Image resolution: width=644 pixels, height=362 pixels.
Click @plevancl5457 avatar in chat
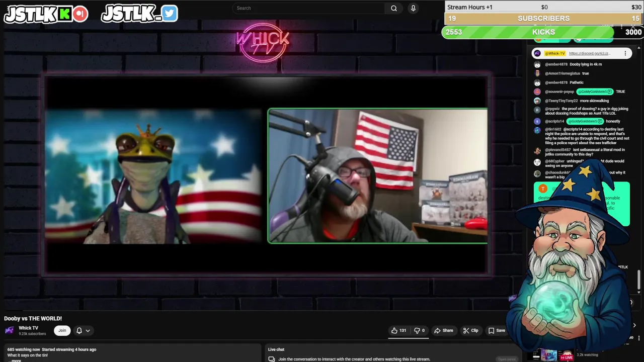537,151
